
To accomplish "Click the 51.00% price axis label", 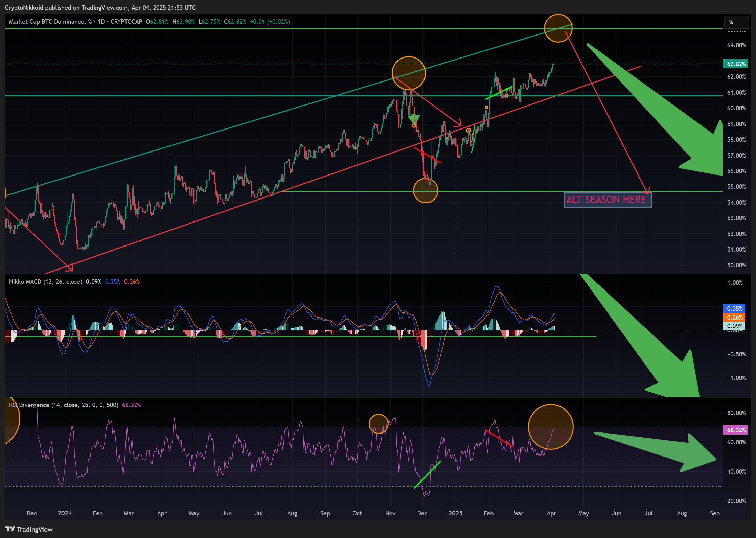I will pos(736,250).
